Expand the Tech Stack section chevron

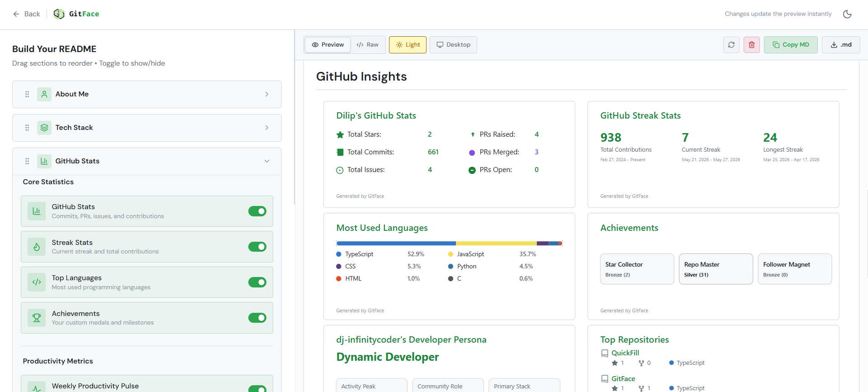pos(267,128)
